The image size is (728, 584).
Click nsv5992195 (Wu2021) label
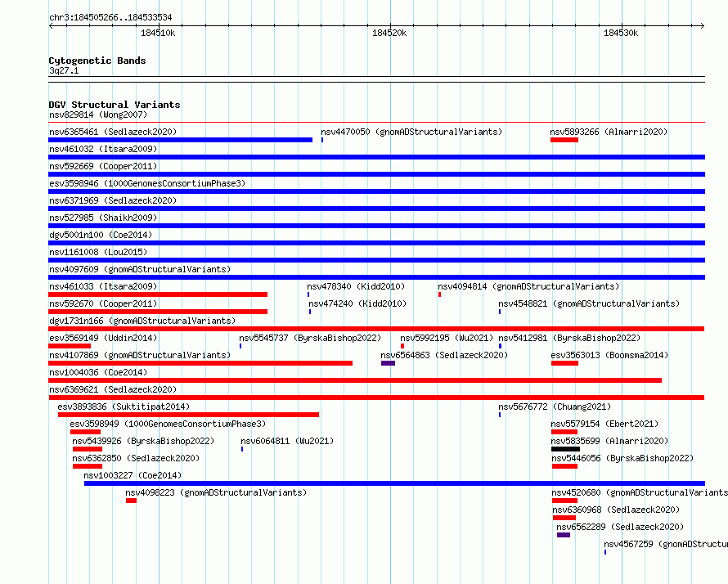pyautogui.click(x=447, y=338)
